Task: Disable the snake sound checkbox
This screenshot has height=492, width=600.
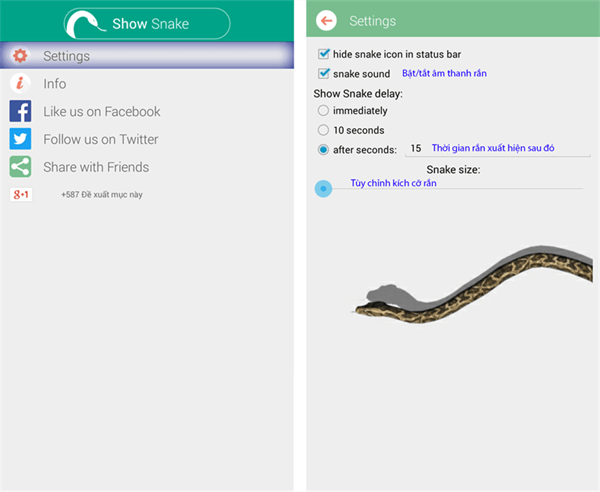Action: point(324,73)
